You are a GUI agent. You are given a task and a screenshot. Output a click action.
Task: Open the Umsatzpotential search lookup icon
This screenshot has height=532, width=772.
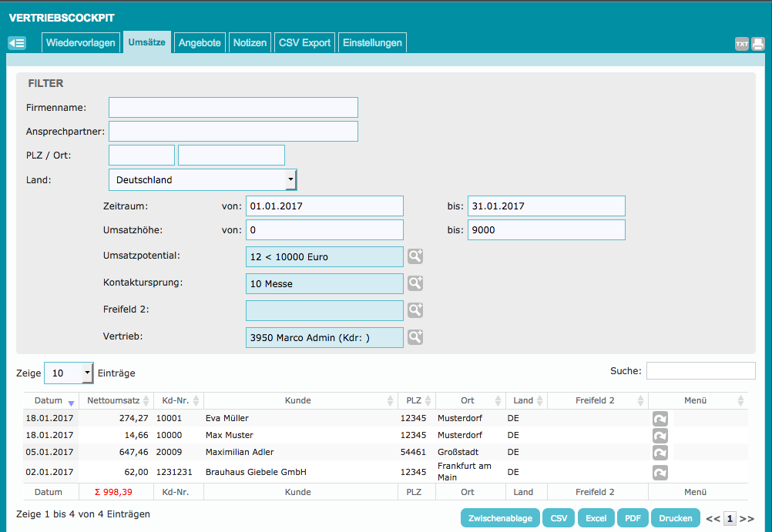click(415, 256)
